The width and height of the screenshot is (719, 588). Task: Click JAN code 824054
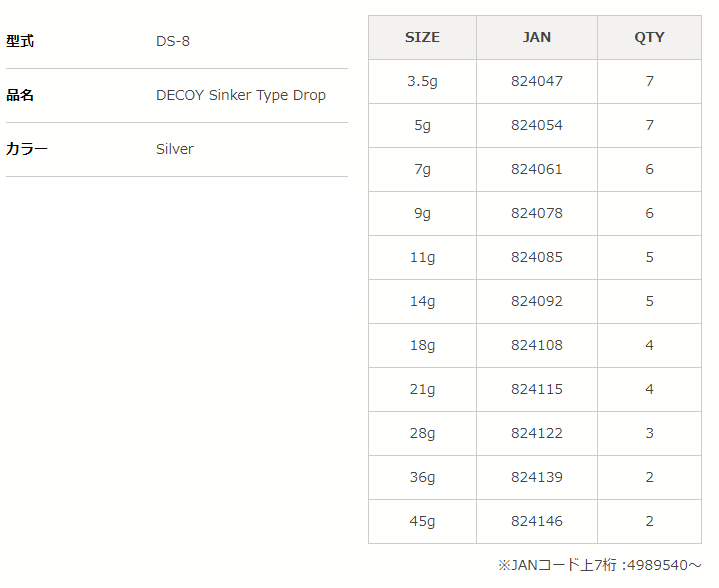pos(537,125)
